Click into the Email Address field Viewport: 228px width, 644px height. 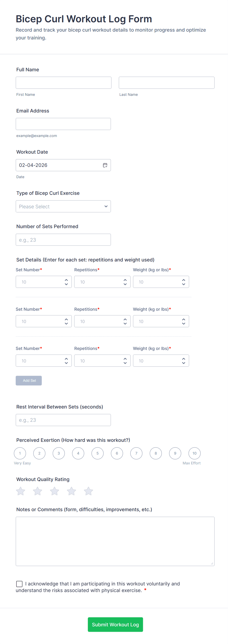(63, 124)
